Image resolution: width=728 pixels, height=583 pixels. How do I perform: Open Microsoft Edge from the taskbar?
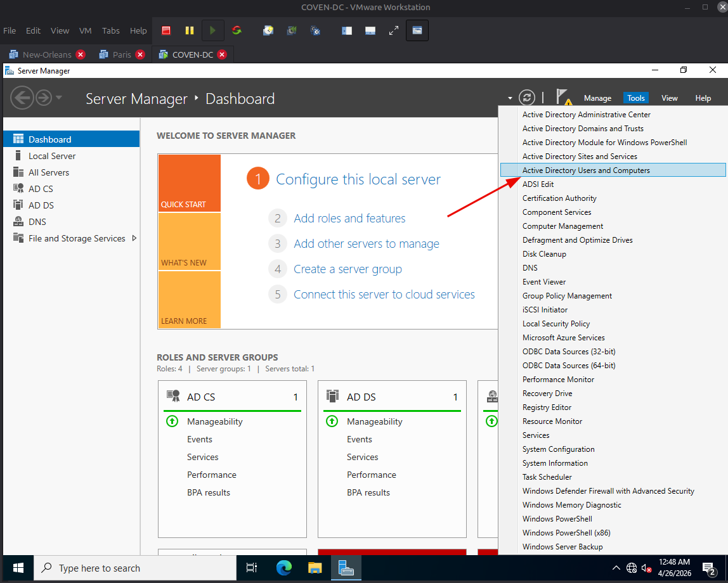click(x=283, y=568)
